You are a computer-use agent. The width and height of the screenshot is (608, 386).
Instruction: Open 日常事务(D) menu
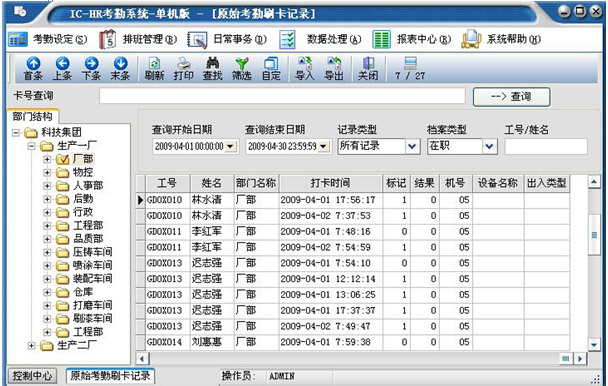click(x=240, y=39)
